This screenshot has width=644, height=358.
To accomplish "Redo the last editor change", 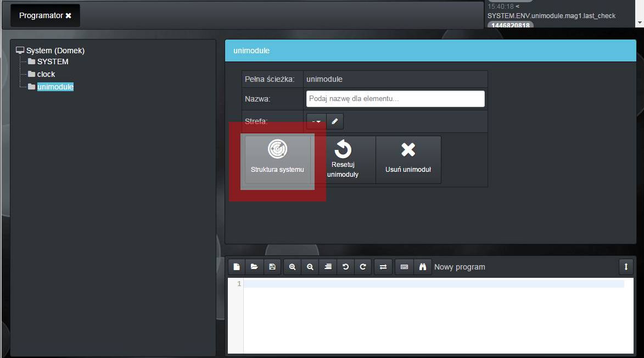I will coord(363,267).
